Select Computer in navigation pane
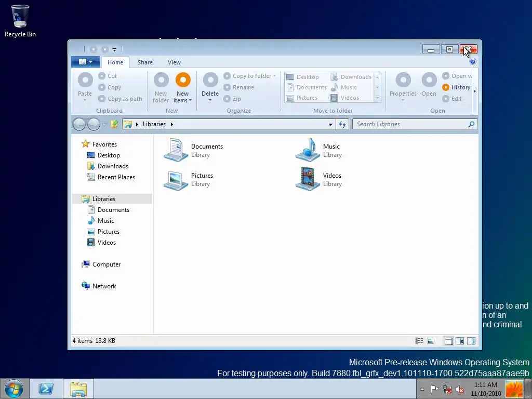The image size is (532, 399). click(x=101, y=264)
